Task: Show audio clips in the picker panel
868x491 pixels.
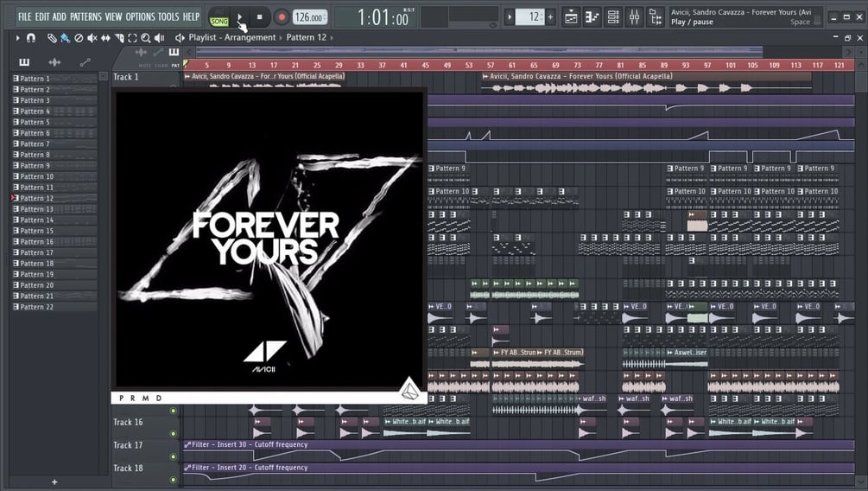Action: 54,62
